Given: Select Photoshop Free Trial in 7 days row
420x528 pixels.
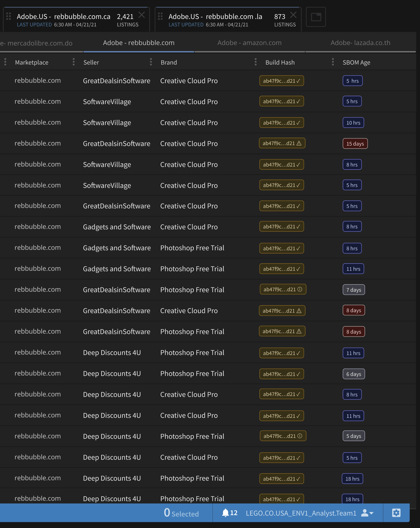Looking at the screenshot, I should tap(192, 290).
